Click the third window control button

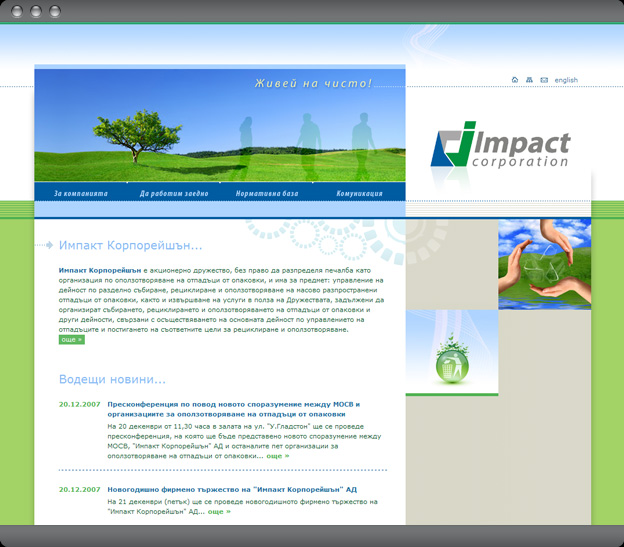click(55, 11)
